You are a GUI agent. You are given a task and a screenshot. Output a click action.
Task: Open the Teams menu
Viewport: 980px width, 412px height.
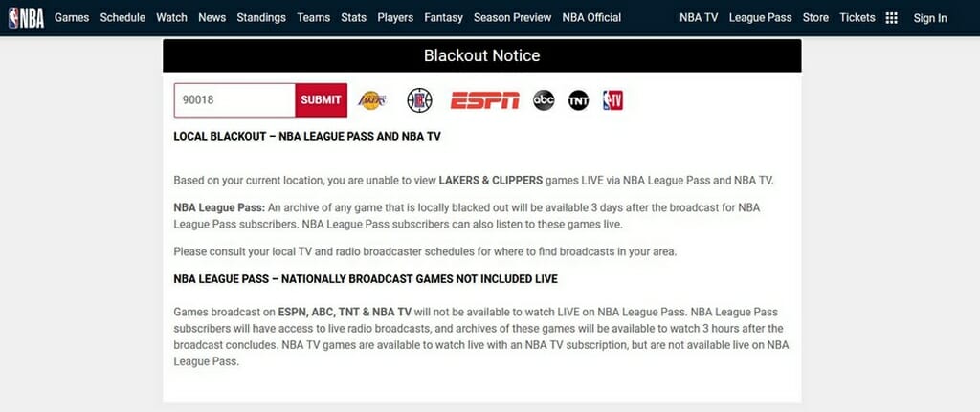click(313, 18)
